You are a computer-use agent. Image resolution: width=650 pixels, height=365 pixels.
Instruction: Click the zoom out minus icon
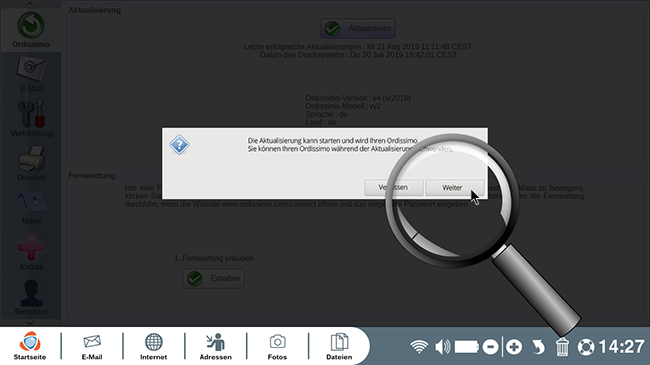490,347
